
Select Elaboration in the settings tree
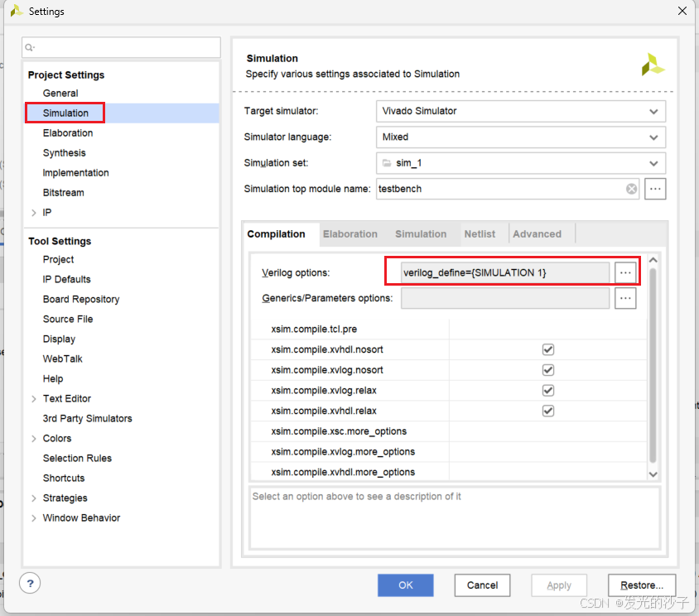[68, 132]
